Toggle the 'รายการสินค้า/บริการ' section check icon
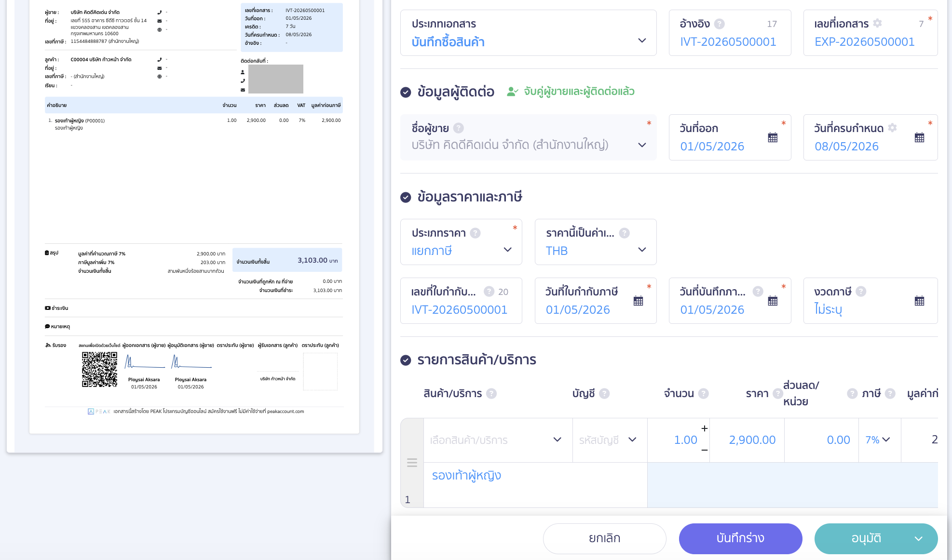 406,360
